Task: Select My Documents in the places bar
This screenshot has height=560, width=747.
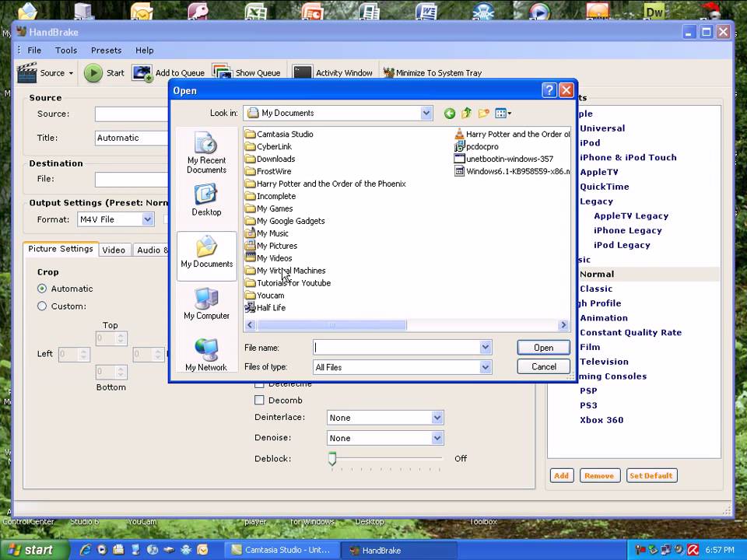Action: (207, 256)
